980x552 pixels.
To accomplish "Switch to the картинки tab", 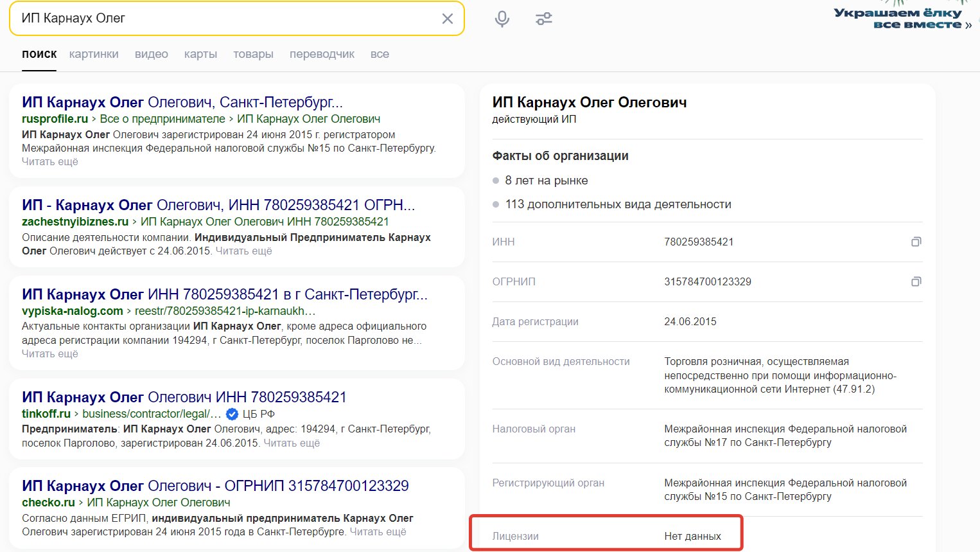I will (94, 54).
